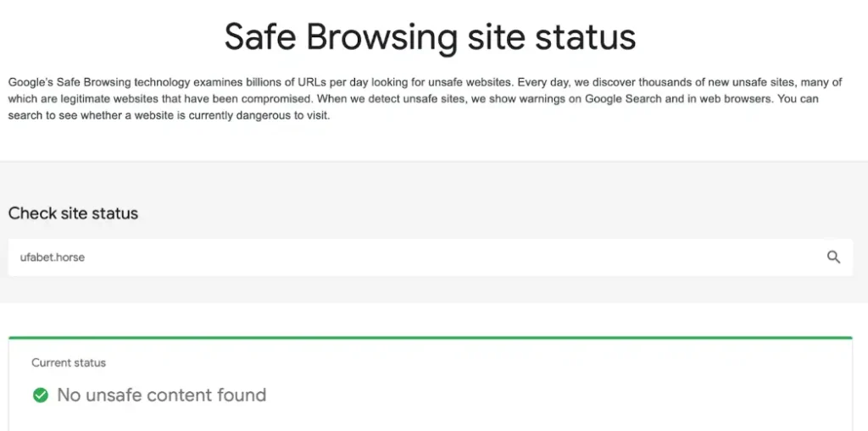Click the No unsafe content found text
The image size is (868, 431).
click(x=161, y=395)
